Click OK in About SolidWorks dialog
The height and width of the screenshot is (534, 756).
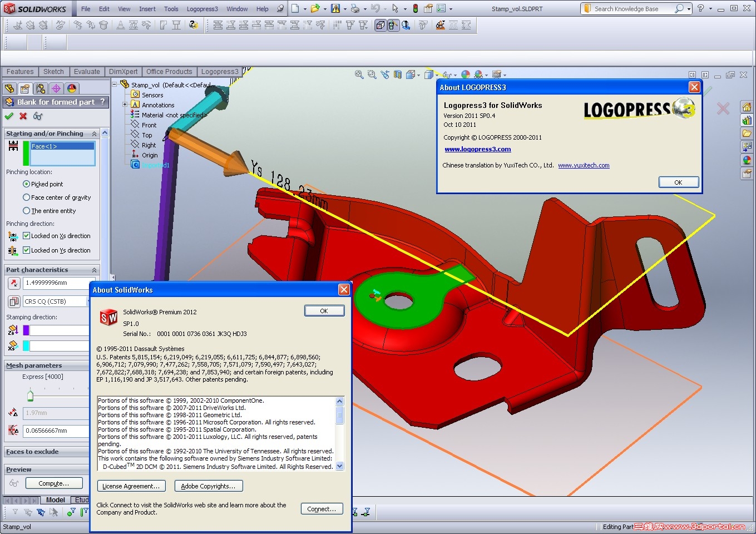tap(324, 311)
